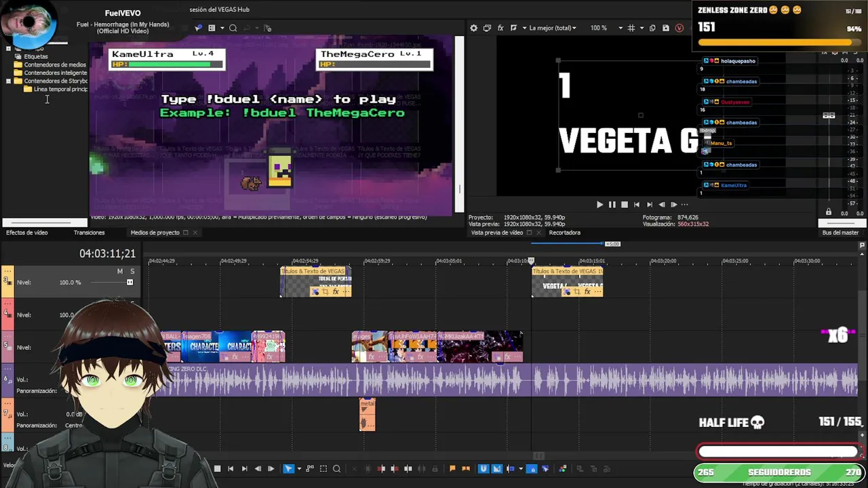The height and width of the screenshot is (488, 868).
Task: Click more options dots for track 3
Action: 8,271
